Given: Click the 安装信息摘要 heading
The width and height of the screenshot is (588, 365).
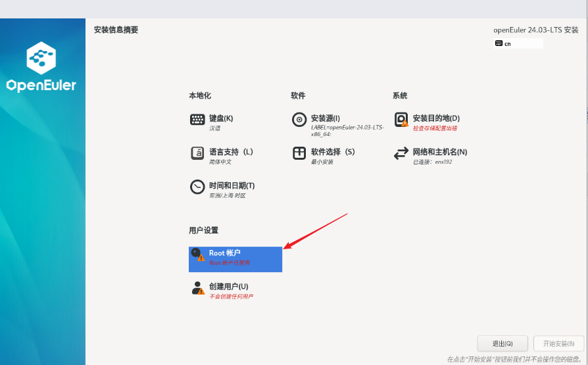Looking at the screenshot, I should (116, 30).
